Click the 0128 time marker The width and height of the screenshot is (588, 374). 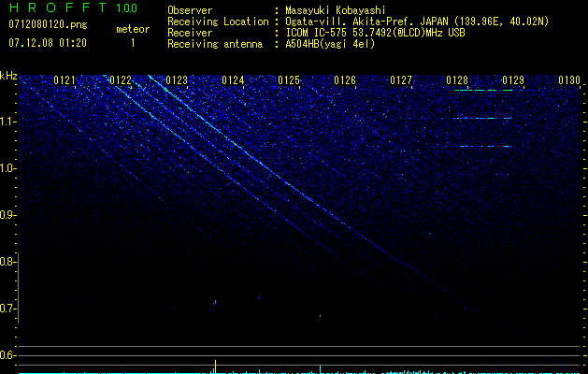tap(457, 80)
